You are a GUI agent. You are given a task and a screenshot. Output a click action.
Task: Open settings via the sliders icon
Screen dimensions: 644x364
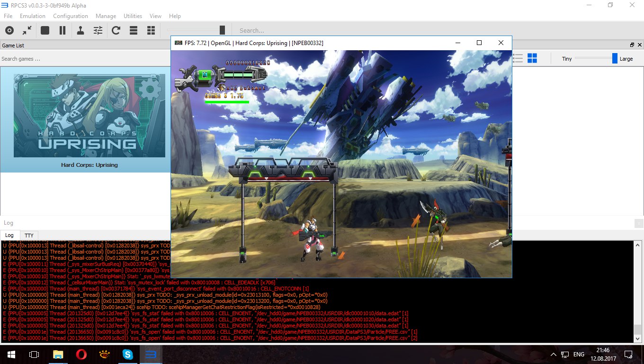pyautogui.click(x=98, y=30)
